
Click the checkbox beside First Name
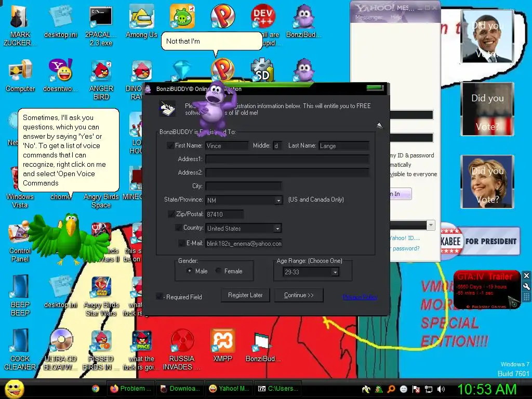(x=170, y=145)
